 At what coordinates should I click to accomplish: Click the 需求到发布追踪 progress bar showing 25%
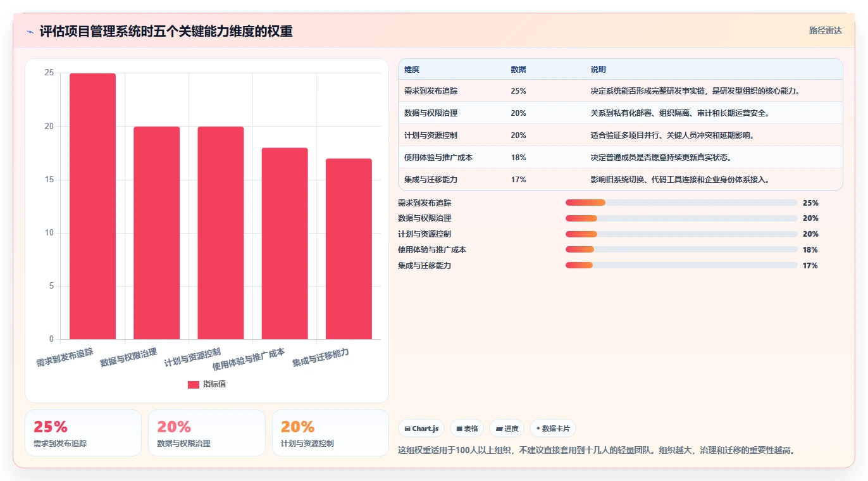click(x=681, y=203)
